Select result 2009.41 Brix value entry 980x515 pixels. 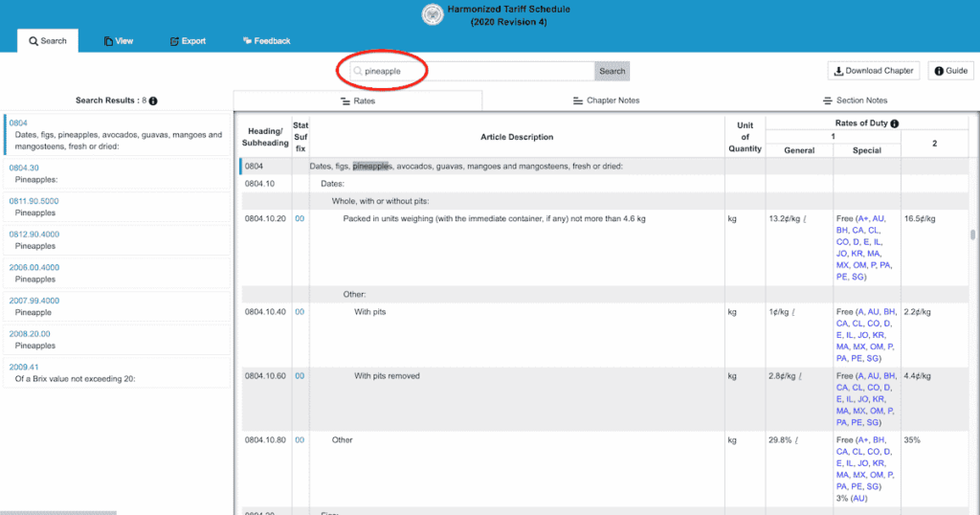[117, 372]
